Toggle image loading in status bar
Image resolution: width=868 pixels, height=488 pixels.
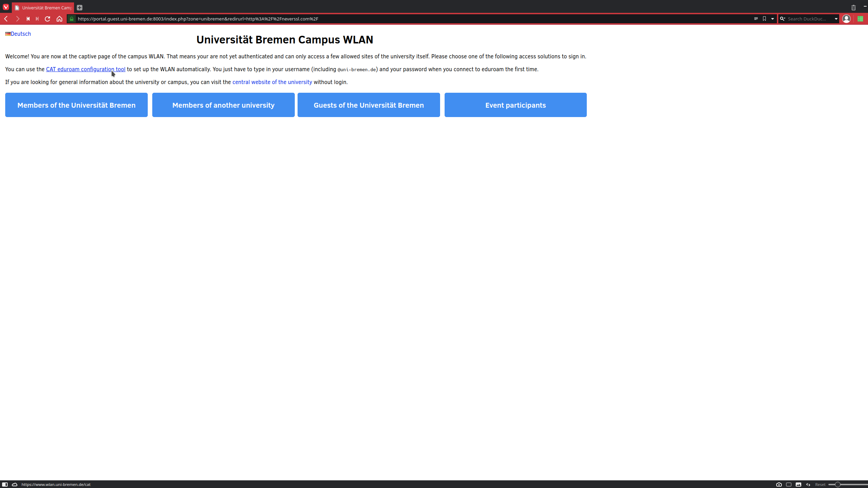point(798,485)
